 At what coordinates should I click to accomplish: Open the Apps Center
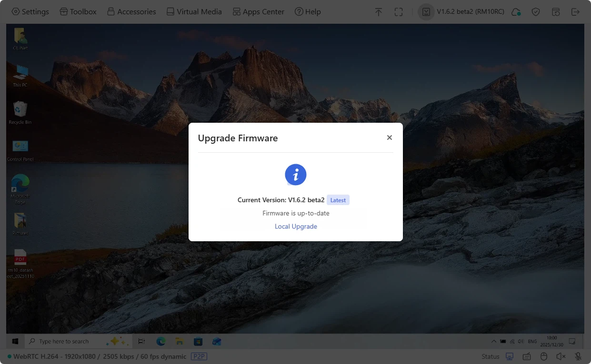tap(258, 11)
